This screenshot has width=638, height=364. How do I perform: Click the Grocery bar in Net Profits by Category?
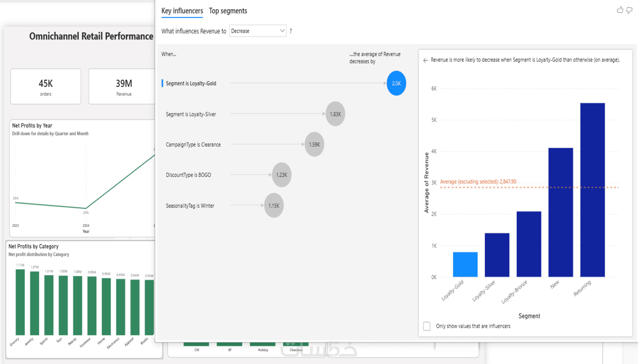(x=20, y=302)
